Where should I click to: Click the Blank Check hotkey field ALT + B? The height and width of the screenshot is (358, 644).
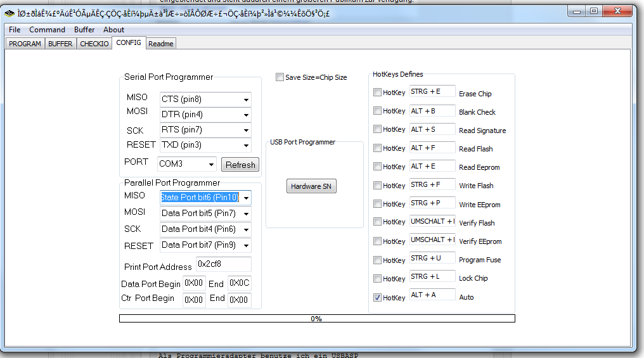pyautogui.click(x=432, y=111)
